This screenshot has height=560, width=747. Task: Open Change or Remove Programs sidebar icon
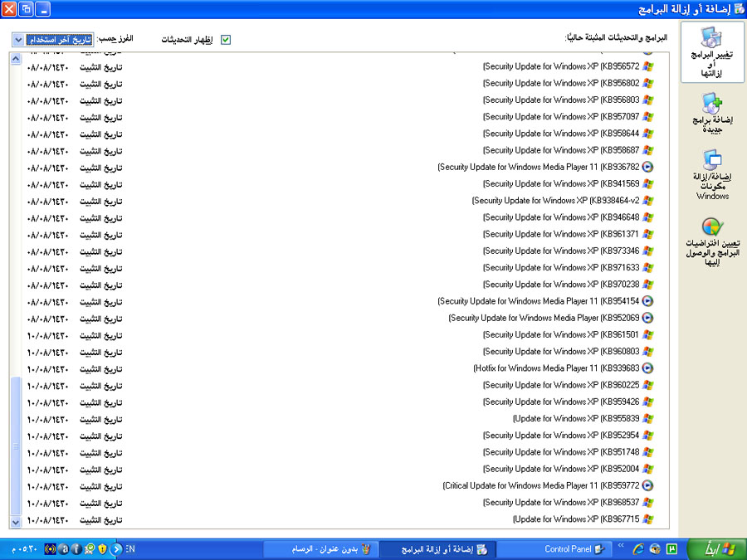(x=712, y=52)
